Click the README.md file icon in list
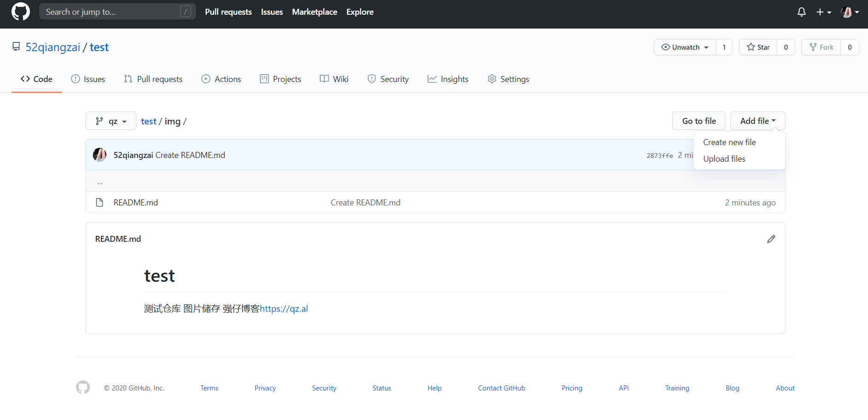The height and width of the screenshot is (420, 868). tap(100, 203)
